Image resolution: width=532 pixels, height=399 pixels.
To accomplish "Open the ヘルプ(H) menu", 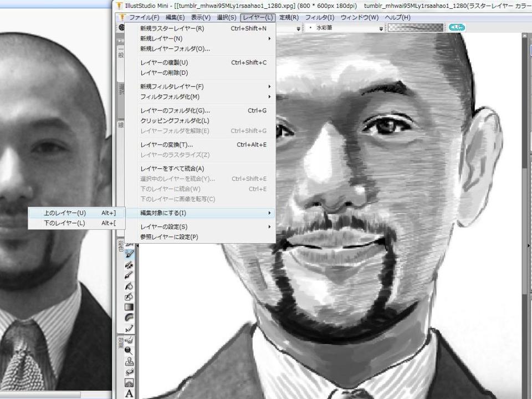I will click(x=398, y=17).
